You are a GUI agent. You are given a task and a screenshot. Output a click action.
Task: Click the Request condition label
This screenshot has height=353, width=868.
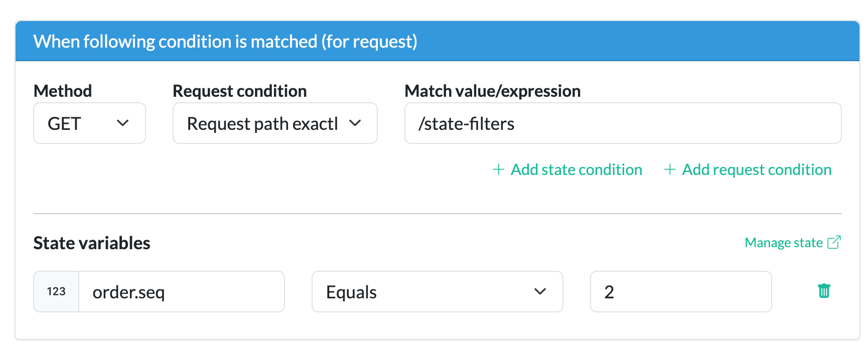pos(239,91)
